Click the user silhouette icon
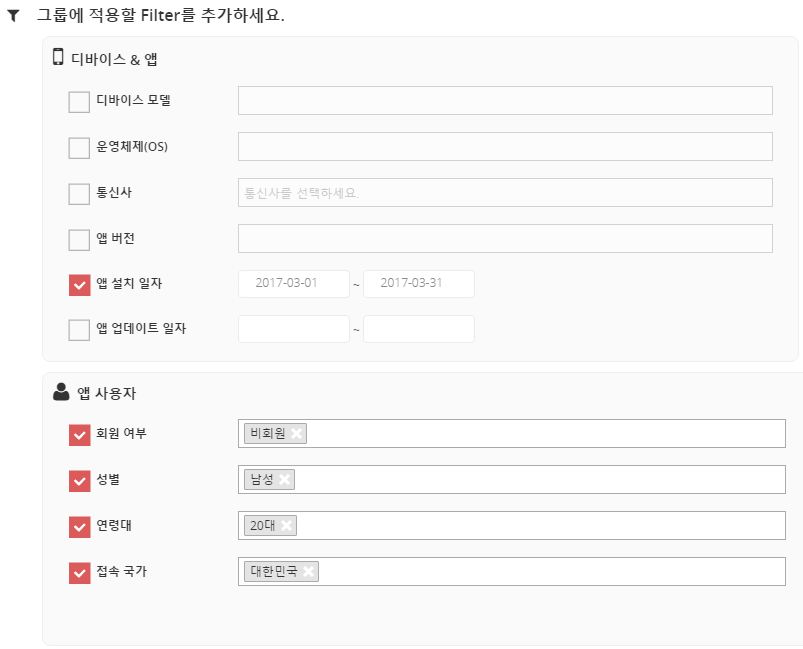The image size is (803, 649). coord(61,392)
